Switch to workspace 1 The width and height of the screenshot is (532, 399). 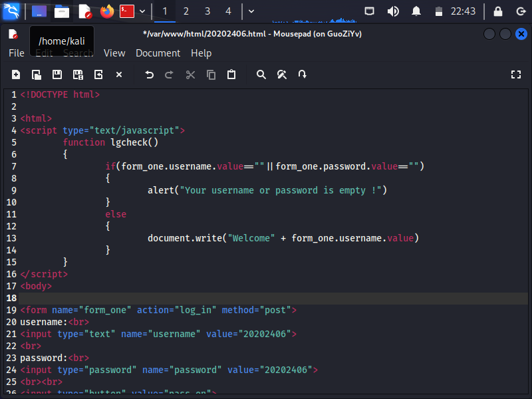point(165,11)
